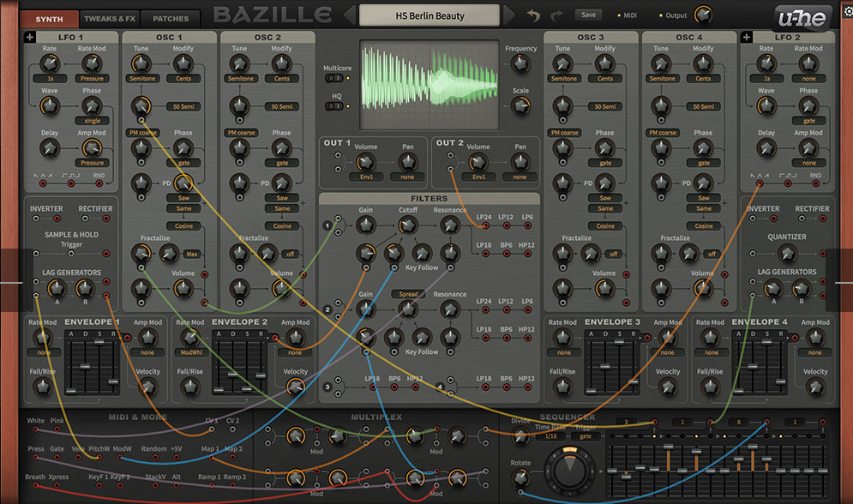853x504 pixels.
Task: Click the OUT 1 Volume knob
Action: click(x=365, y=161)
